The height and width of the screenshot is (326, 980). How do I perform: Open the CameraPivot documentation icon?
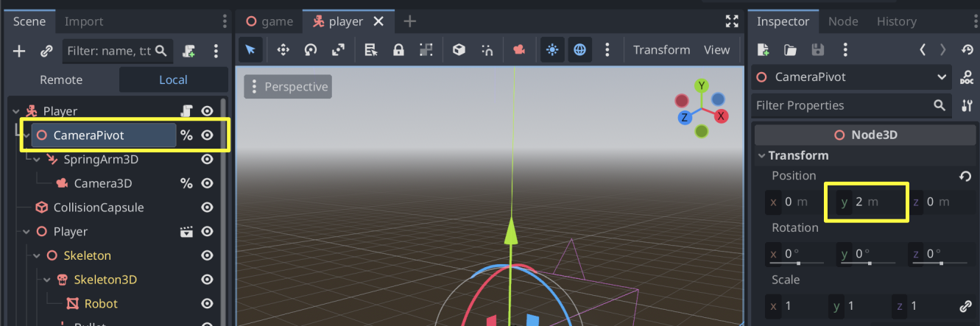tap(967, 77)
